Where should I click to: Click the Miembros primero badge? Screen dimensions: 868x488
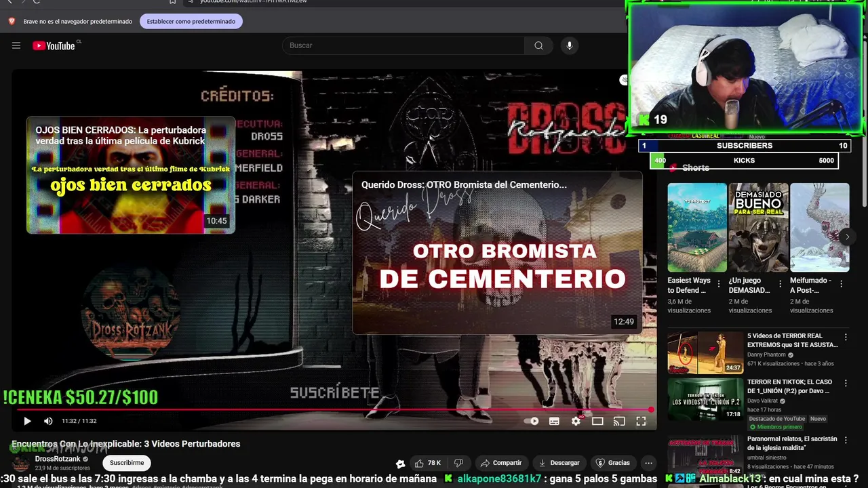pyautogui.click(x=775, y=427)
